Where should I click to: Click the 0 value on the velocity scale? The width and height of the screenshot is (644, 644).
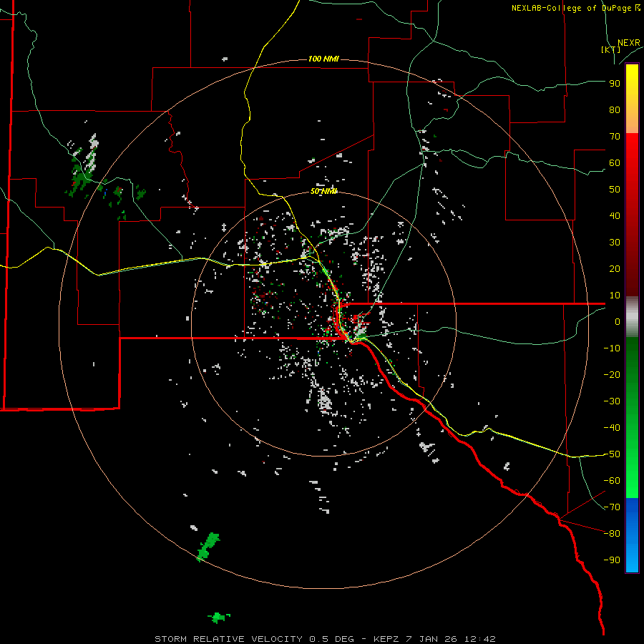click(618, 322)
